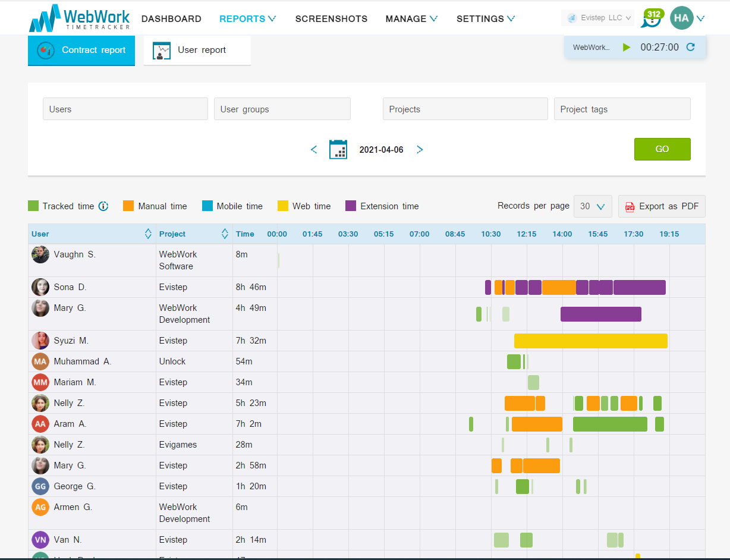This screenshot has width=730, height=560.
Task: Click Van N. VN avatar
Action: click(40, 540)
